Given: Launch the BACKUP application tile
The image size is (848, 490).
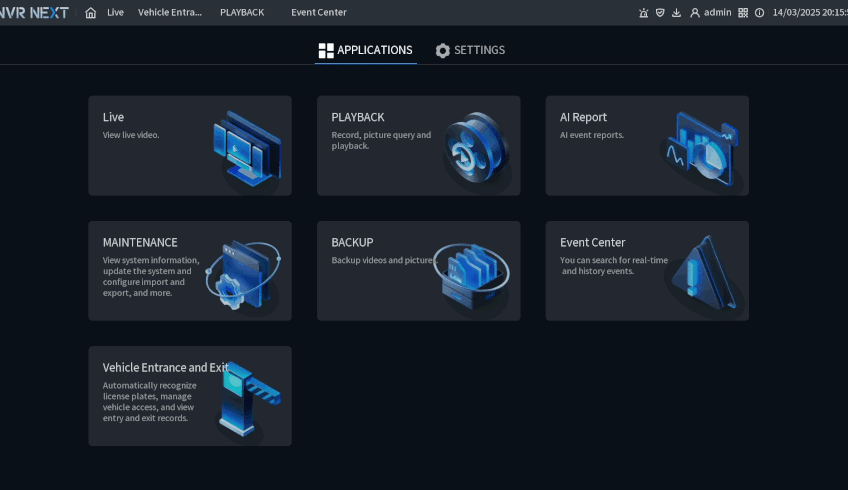Looking at the screenshot, I should [418, 271].
